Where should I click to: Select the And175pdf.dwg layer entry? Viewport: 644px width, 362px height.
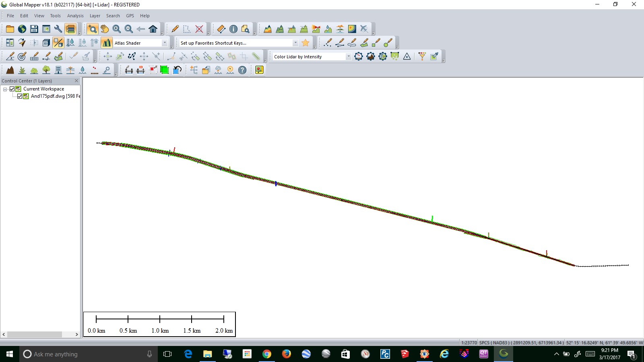point(56,96)
